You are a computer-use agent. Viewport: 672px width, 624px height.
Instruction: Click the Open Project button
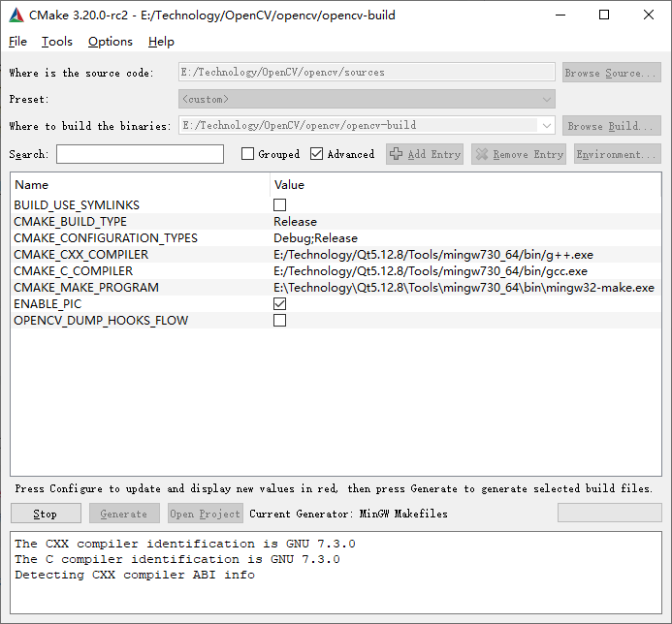(206, 514)
